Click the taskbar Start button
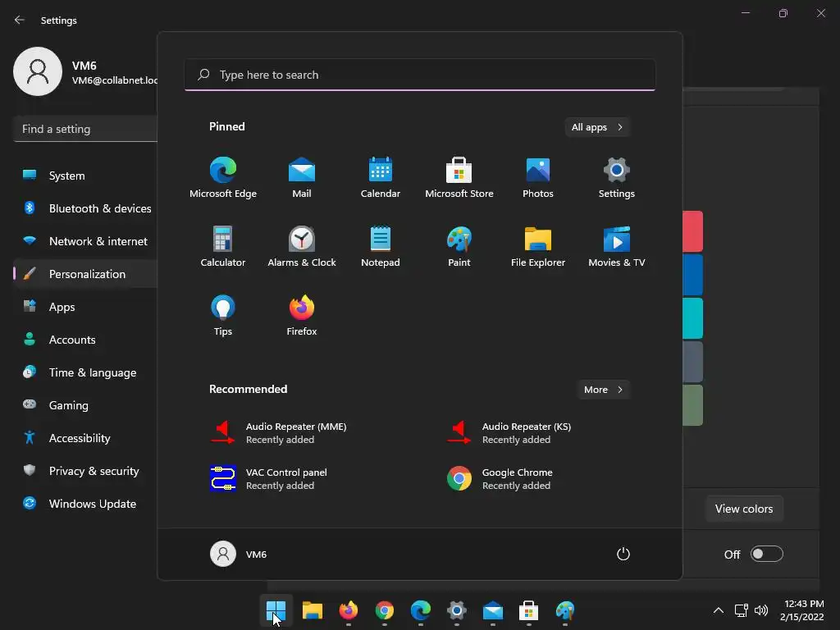 276,610
